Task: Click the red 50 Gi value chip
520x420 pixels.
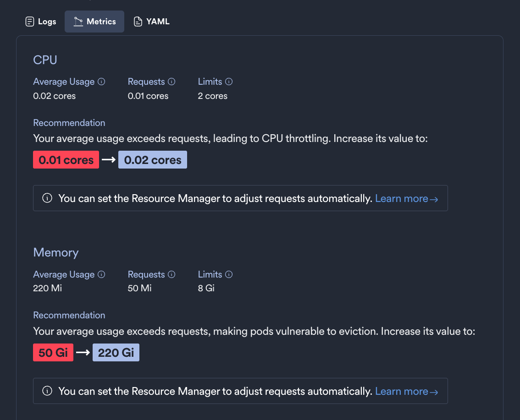Action: click(53, 352)
